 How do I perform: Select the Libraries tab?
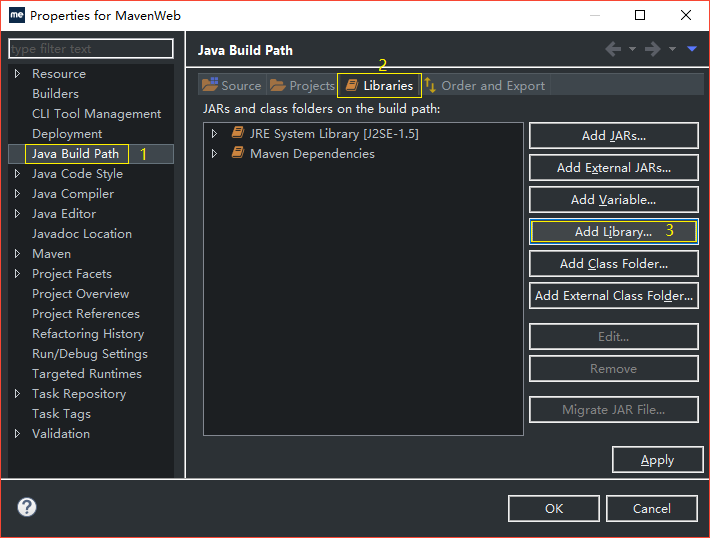pos(379,85)
